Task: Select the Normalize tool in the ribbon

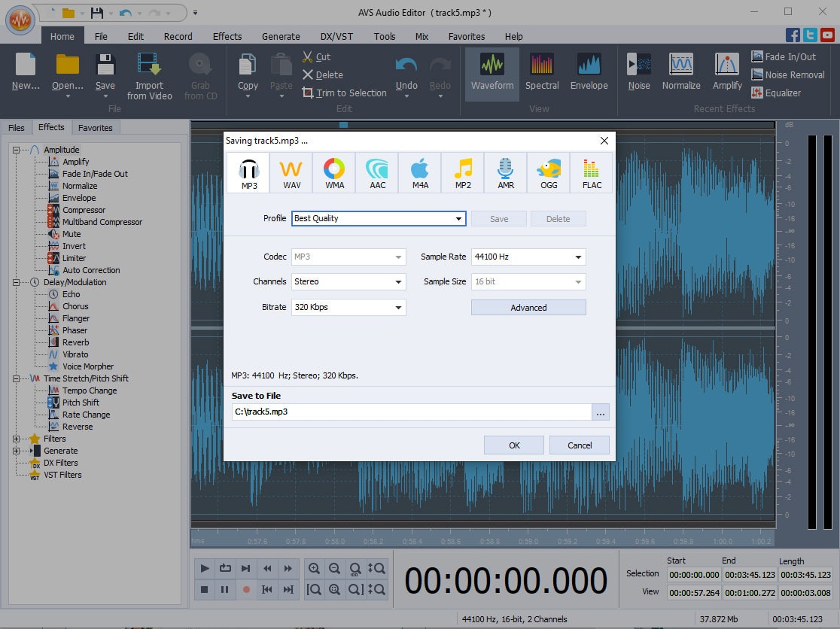Action: [680, 73]
